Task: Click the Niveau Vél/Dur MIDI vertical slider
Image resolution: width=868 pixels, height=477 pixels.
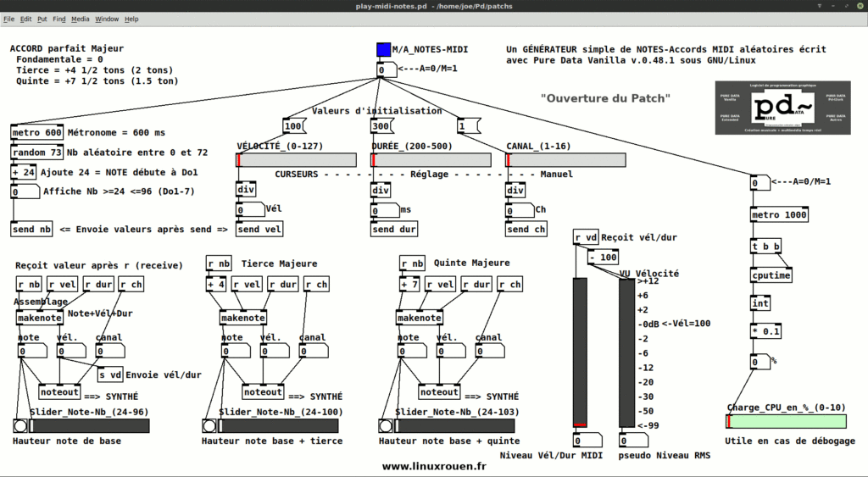Action: pos(580,352)
